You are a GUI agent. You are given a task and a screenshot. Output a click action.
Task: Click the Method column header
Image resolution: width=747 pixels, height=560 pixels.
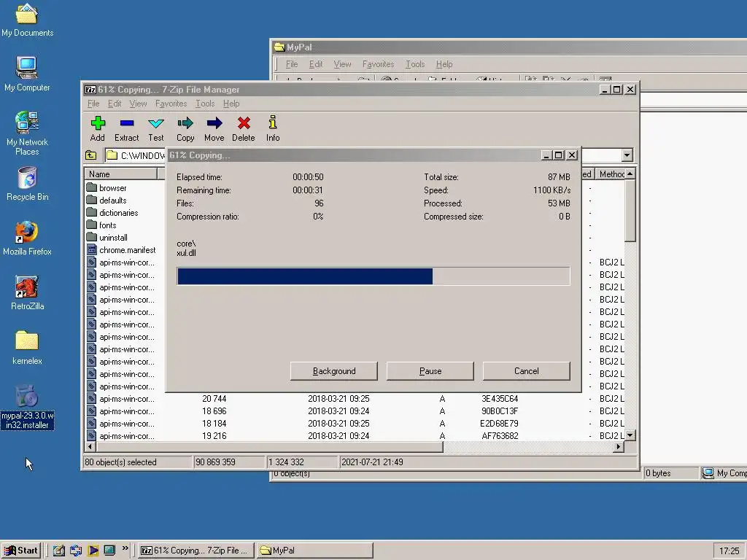click(x=611, y=174)
